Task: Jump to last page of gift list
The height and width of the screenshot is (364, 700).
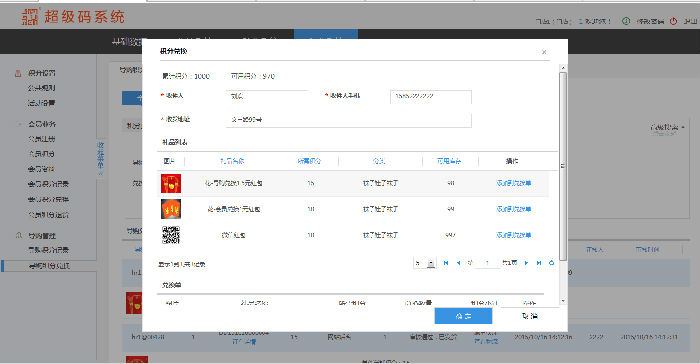Action: click(539, 263)
